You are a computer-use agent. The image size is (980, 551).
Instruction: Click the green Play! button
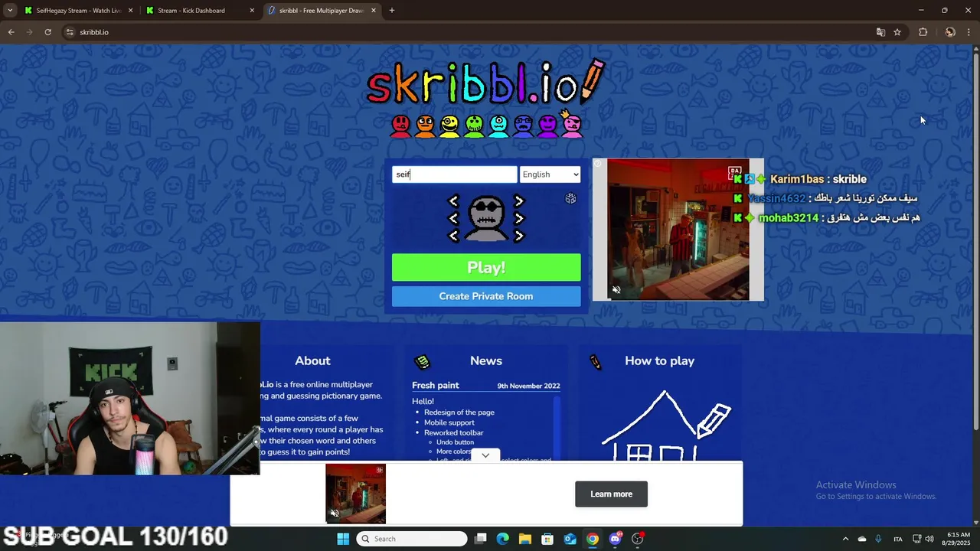click(x=486, y=268)
